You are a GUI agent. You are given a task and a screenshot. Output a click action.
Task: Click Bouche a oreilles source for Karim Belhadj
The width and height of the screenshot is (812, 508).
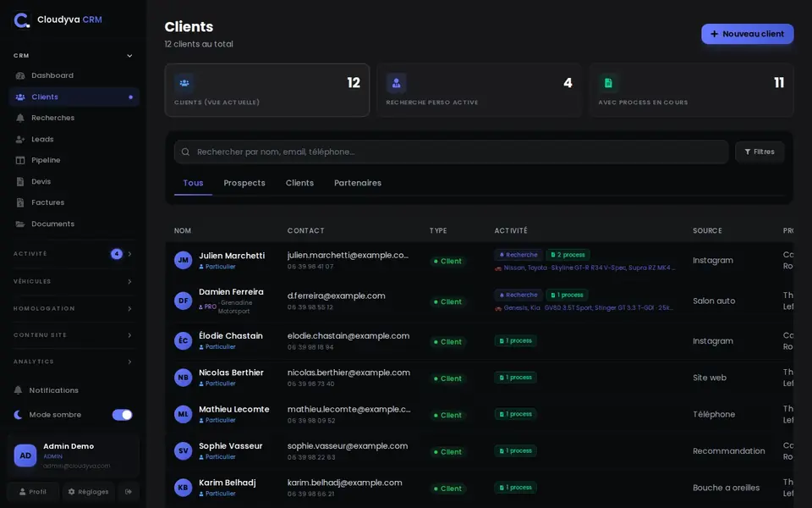click(x=727, y=488)
